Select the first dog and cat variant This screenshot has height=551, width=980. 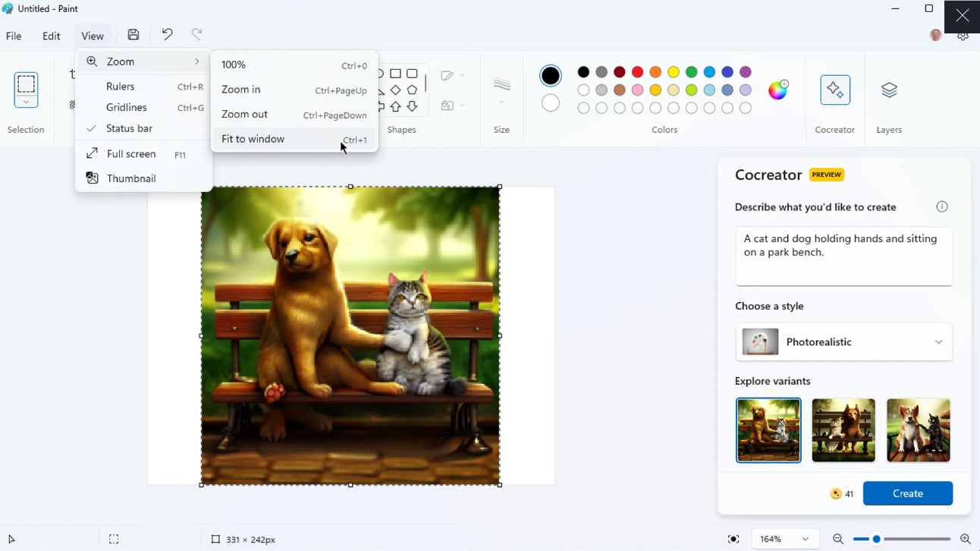(x=768, y=430)
